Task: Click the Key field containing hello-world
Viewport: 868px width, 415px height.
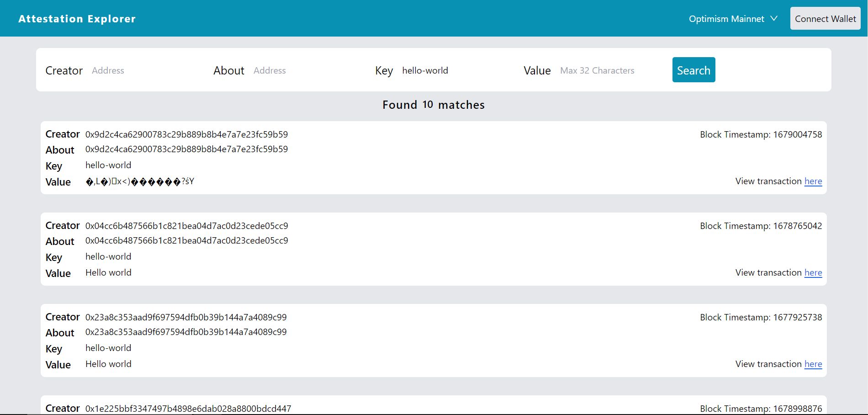Action: point(456,70)
